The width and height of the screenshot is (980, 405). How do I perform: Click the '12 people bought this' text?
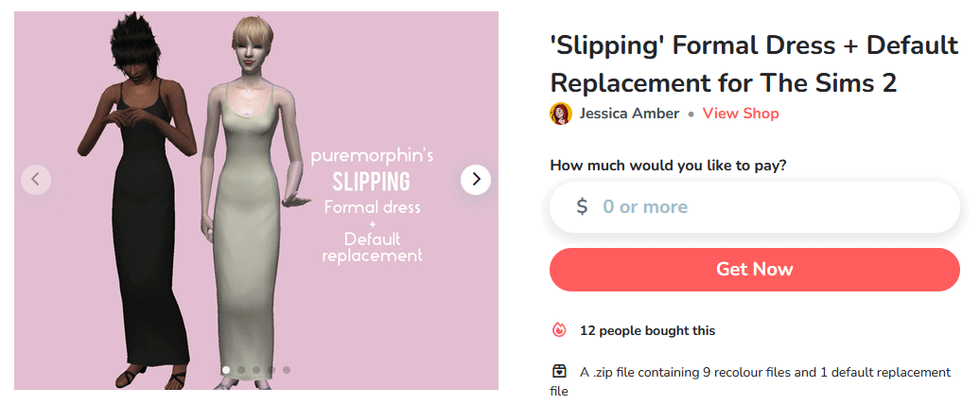(647, 330)
